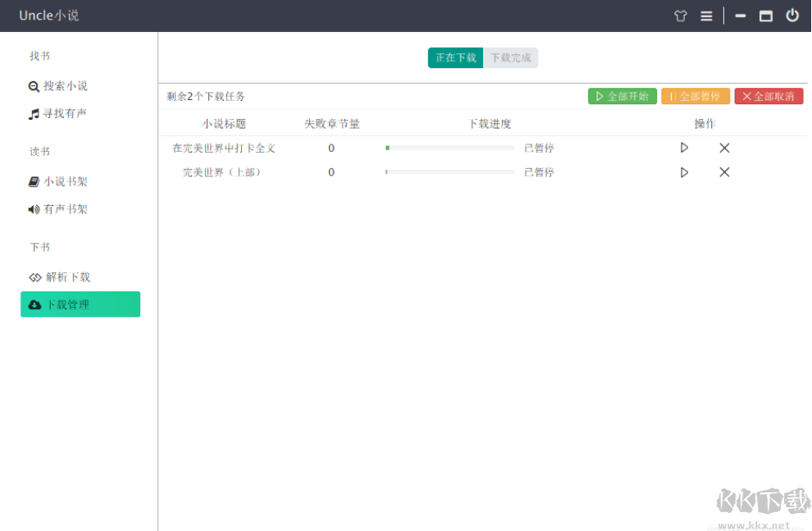Open the 有声书架 audio shelf
The height and width of the screenshot is (531, 812).
pos(58,209)
